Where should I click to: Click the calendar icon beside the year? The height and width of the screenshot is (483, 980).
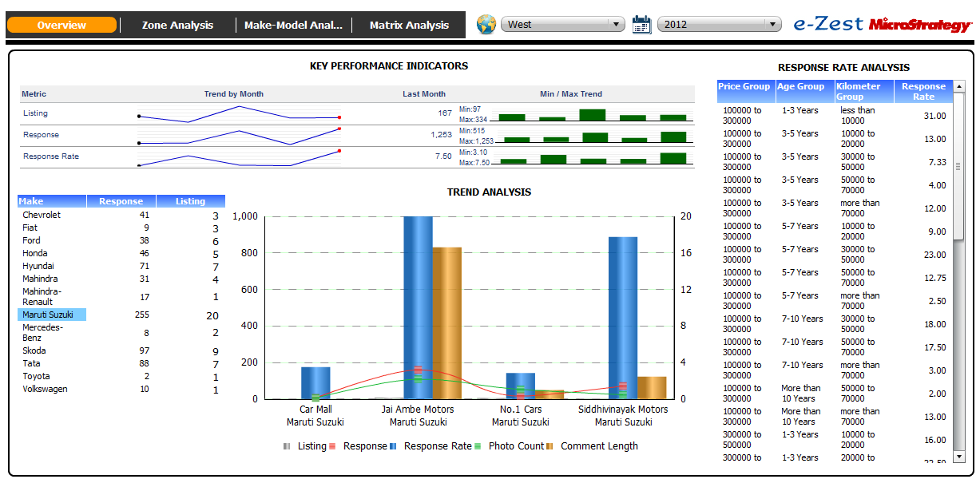641,24
